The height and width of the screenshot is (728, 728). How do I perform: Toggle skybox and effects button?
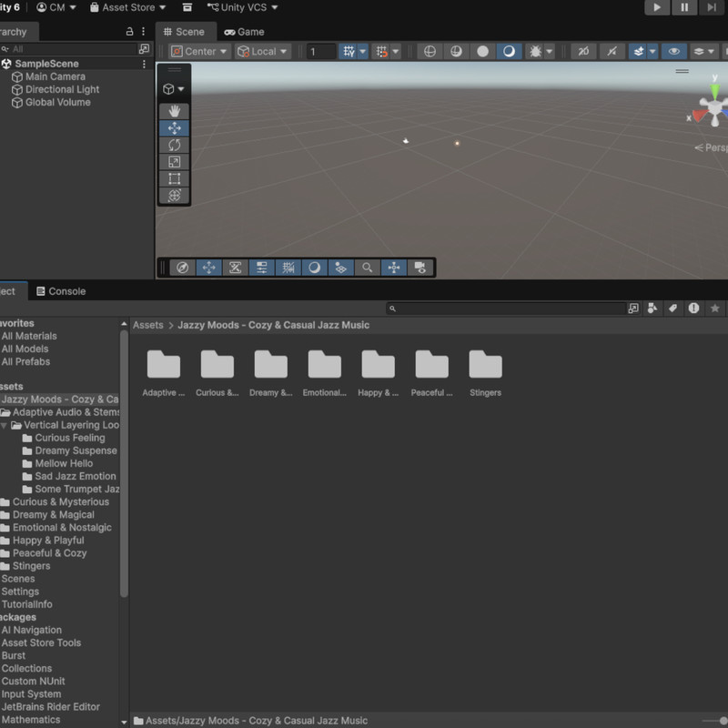tap(639, 52)
